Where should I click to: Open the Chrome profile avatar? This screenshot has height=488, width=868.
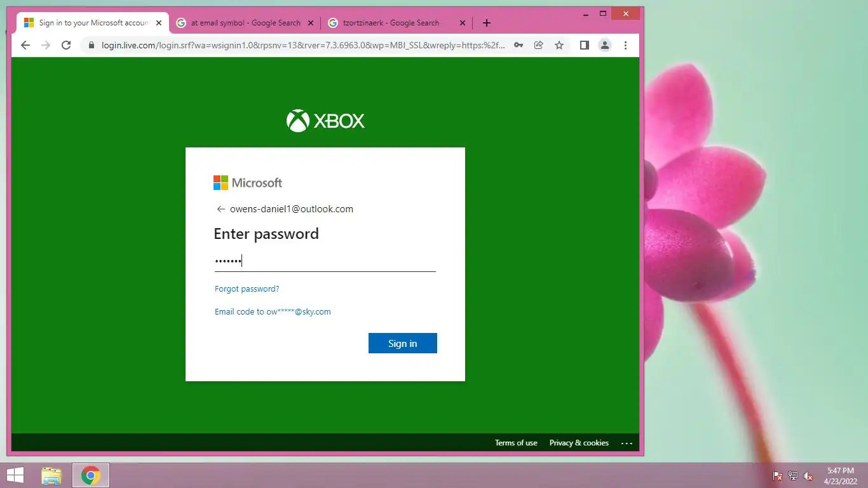click(605, 45)
